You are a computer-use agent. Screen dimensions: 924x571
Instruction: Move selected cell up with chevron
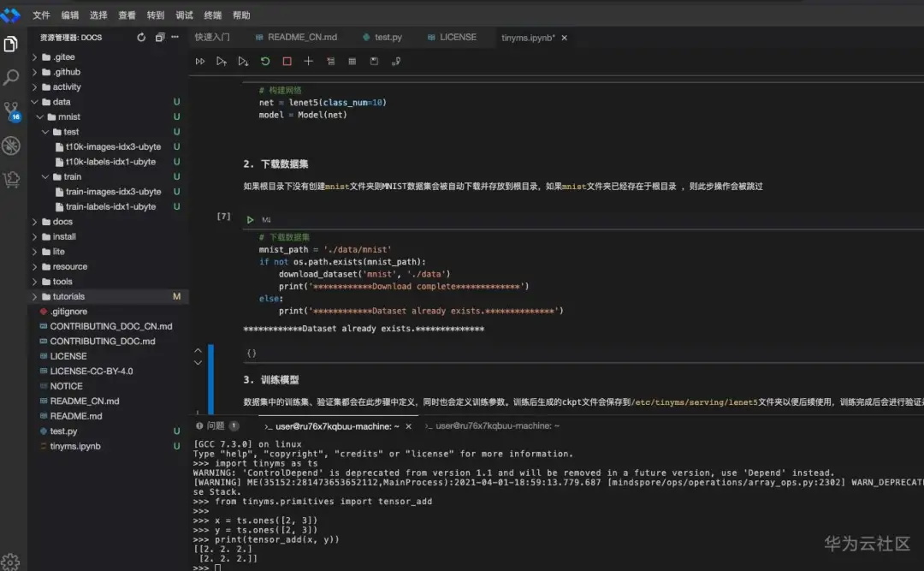pyautogui.click(x=198, y=349)
